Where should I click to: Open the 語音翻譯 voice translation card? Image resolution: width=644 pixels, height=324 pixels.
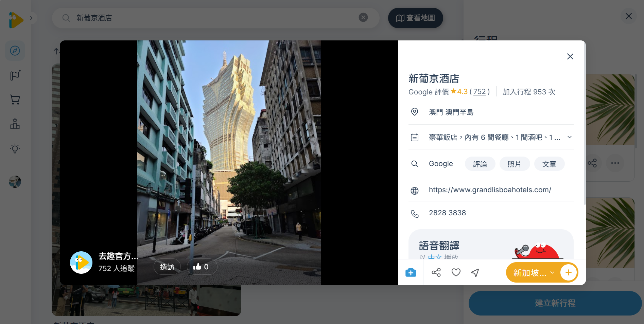click(x=491, y=245)
